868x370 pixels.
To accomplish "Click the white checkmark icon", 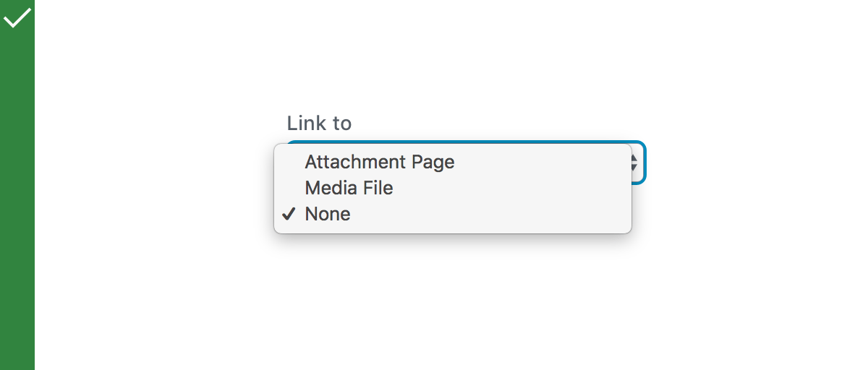I will click(17, 17).
